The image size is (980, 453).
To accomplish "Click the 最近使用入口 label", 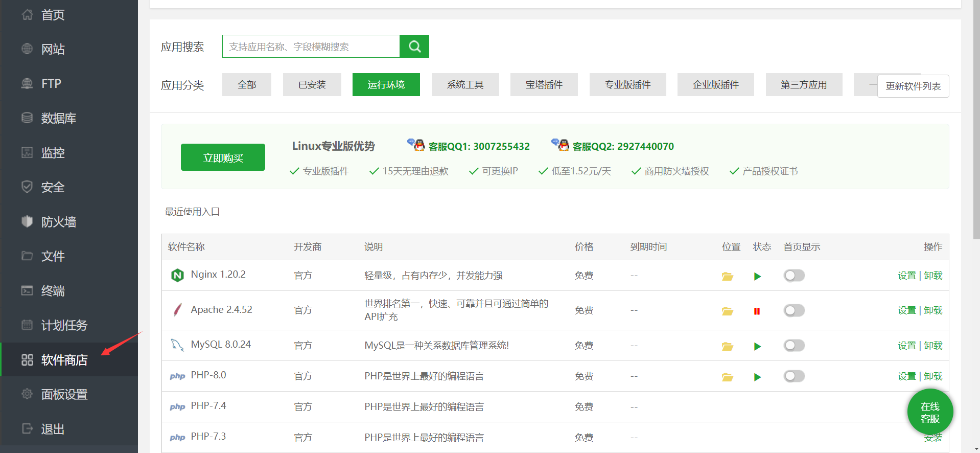I will 192,212.
